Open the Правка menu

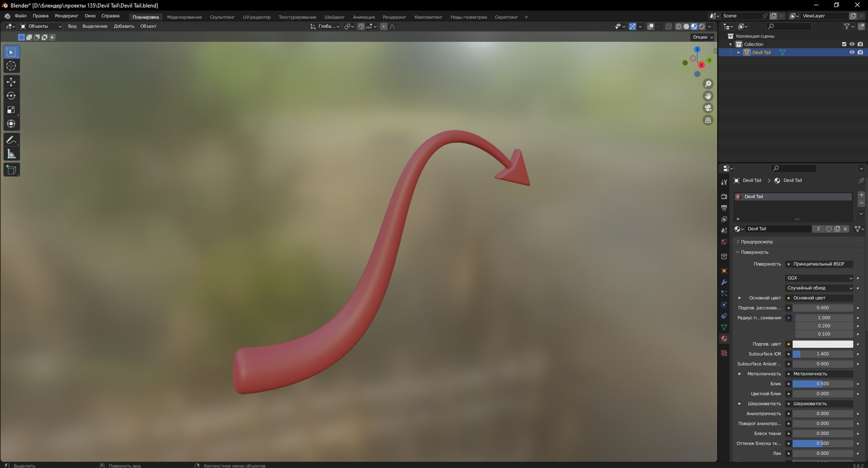pos(40,16)
